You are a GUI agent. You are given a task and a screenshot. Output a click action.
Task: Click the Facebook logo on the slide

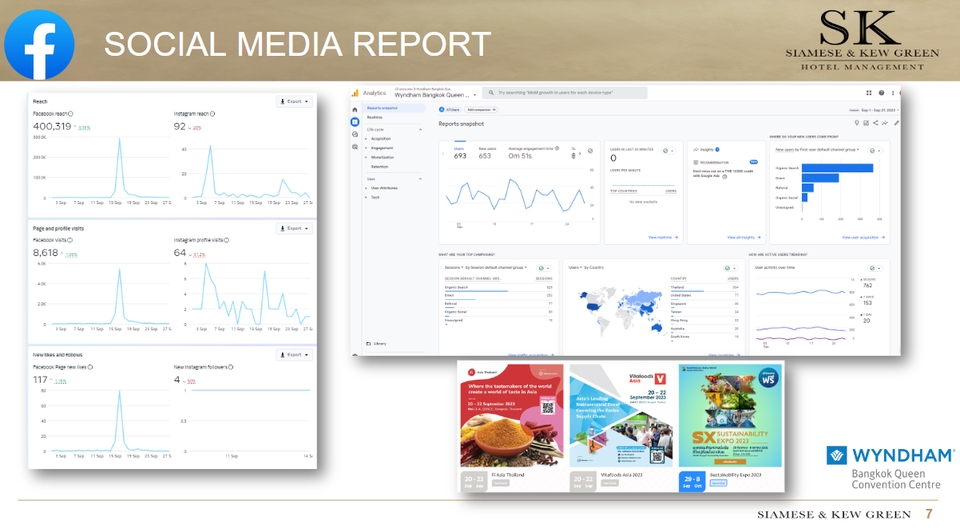[x=39, y=44]
